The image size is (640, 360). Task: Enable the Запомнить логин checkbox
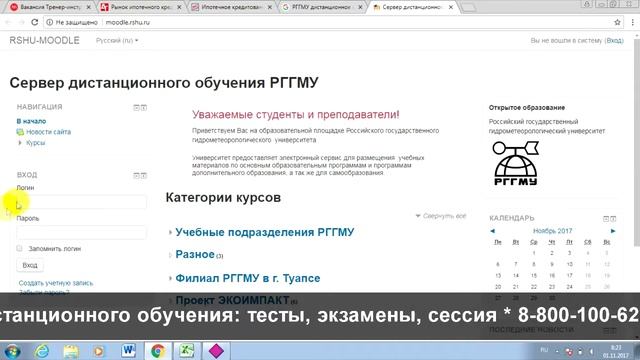pos(19,248)
